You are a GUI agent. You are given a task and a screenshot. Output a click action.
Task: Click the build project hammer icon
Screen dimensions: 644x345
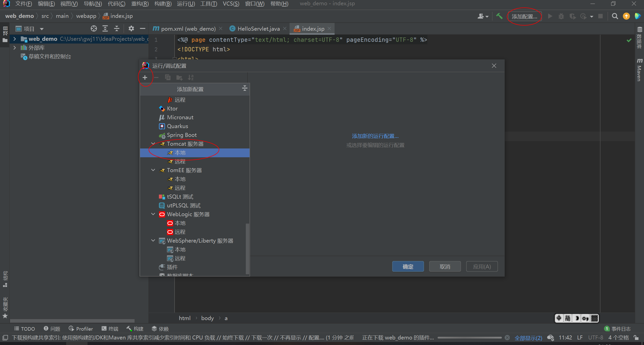pyautogui.click(x=499, y=16)
